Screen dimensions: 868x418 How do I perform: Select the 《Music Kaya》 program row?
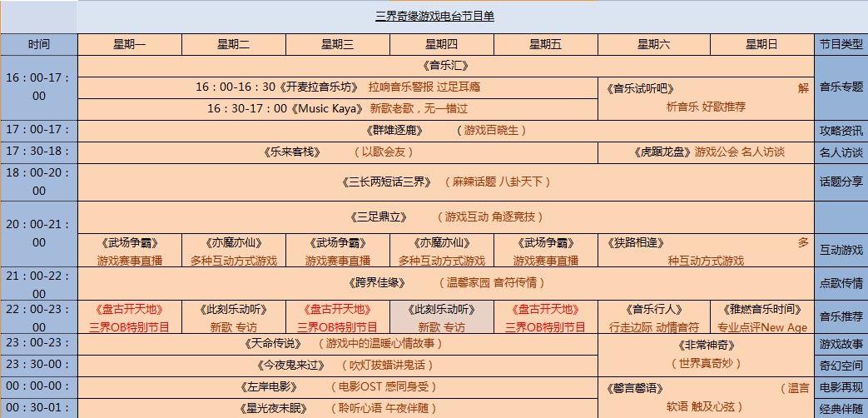337,108
